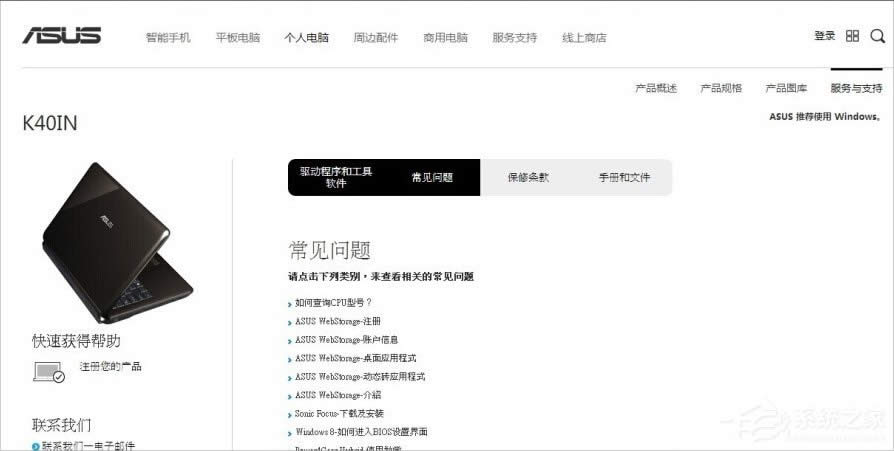The width and height of the screenshot is (894, 451).
Task: Click the register product laptop icon
Action: coord(49,372)
